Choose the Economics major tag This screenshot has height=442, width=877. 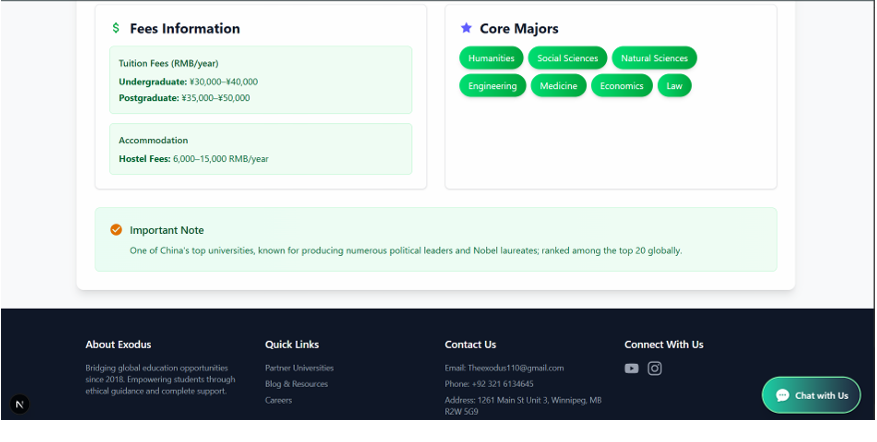point(621,86)
